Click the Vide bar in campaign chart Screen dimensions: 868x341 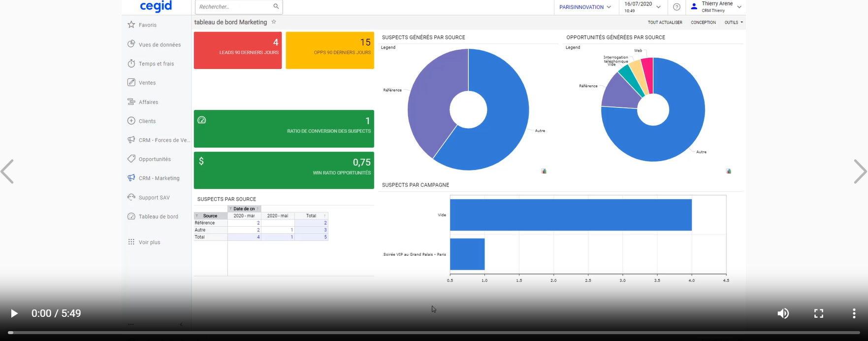[571, 215]
